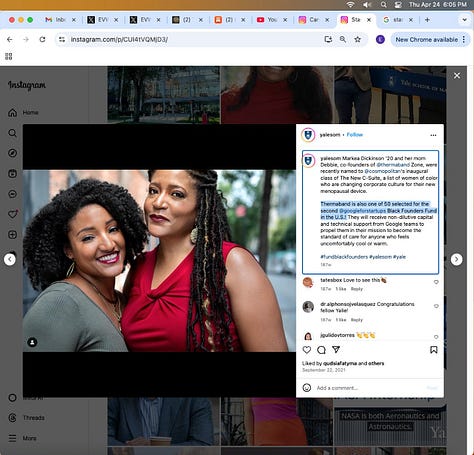Open the three-dot post options menu
The width and height of the screenshot is (474, 455).
[433, 135]
